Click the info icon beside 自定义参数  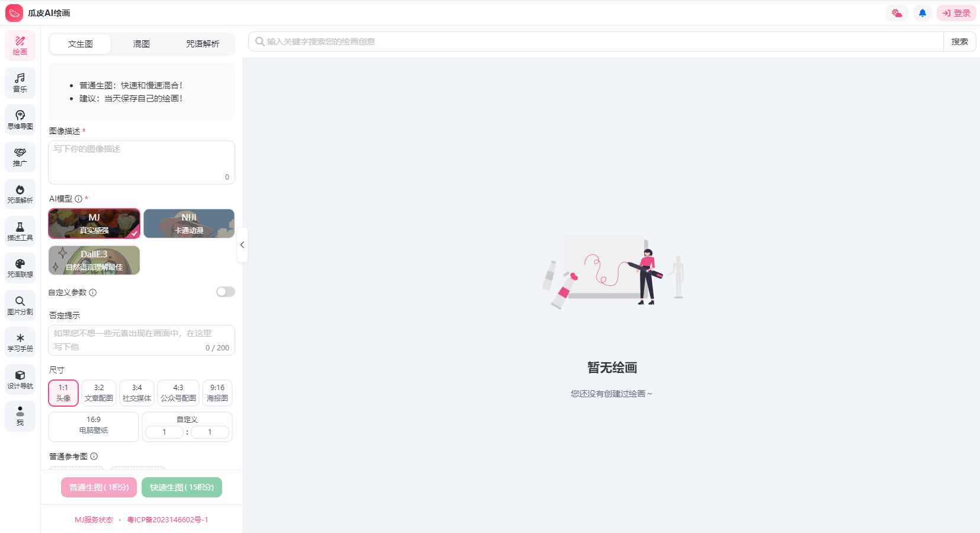point(93,292)
